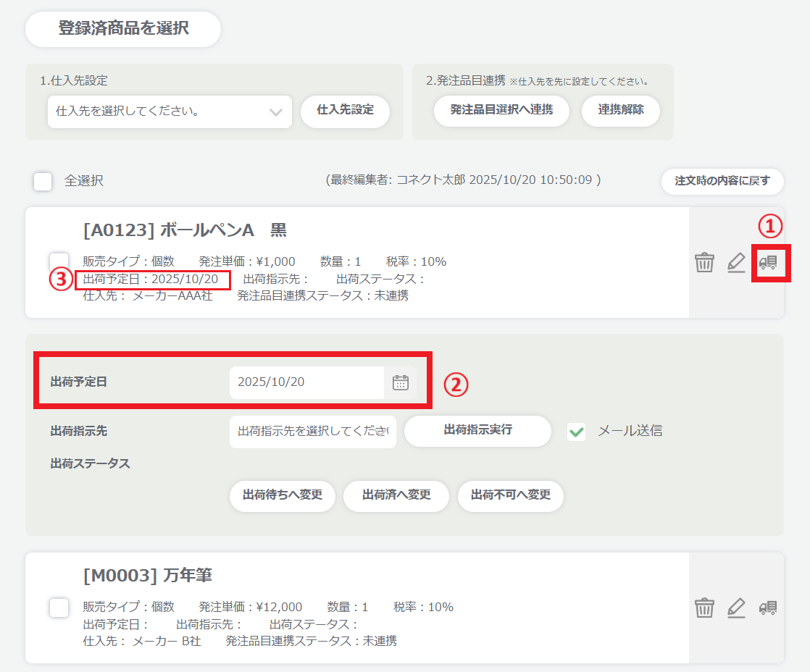Click 出荷予定日：2025/10/20 in ボールペンA card
Image resolution: width=810 pixels, height=672 pixels.
tap(151, 280)
